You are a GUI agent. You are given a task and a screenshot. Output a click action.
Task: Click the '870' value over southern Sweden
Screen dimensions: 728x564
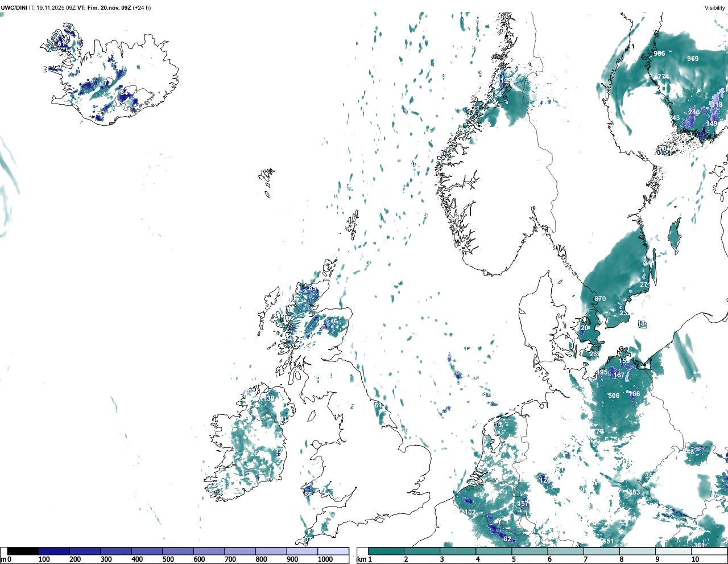(600, 299)
